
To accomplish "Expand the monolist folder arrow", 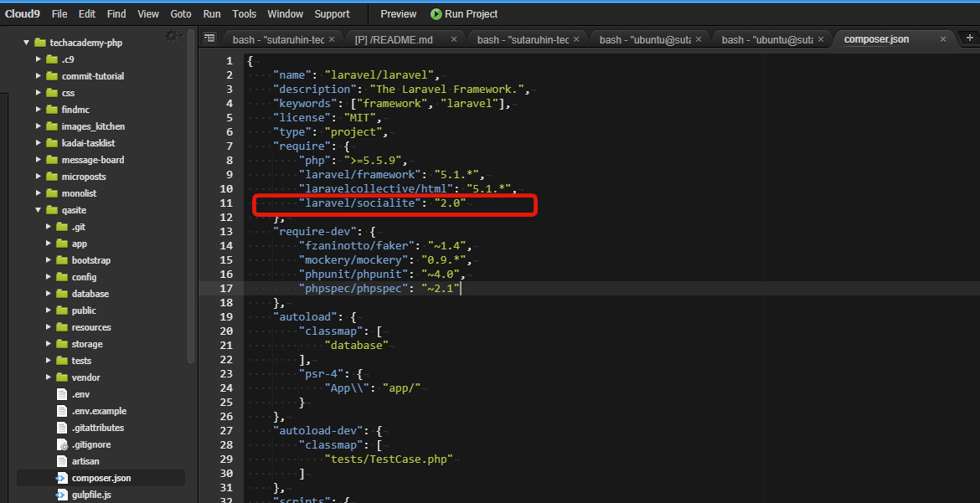I will [x=39, y=193].
